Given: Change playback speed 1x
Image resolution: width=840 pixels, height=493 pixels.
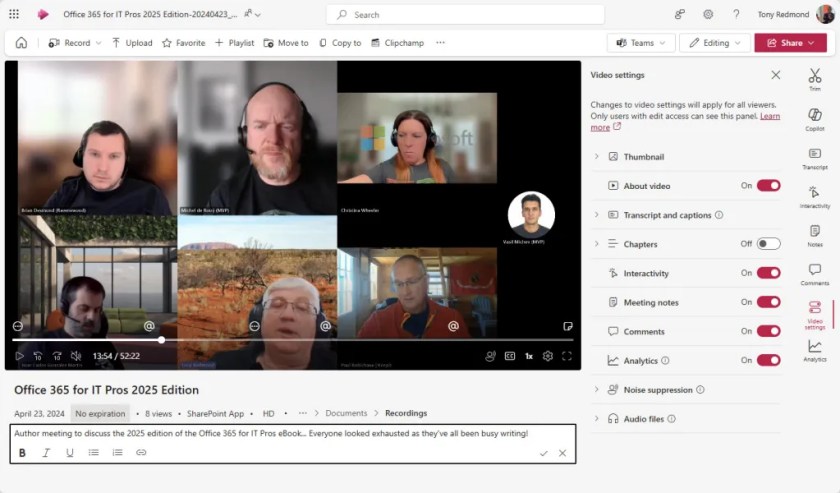Looking at the screenshot, I should (529, 356).
